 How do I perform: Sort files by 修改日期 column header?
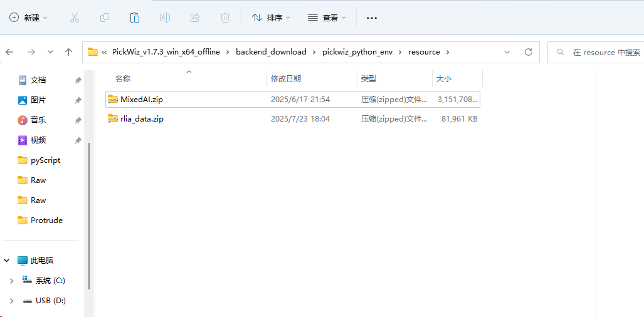[x=286, y=78]
